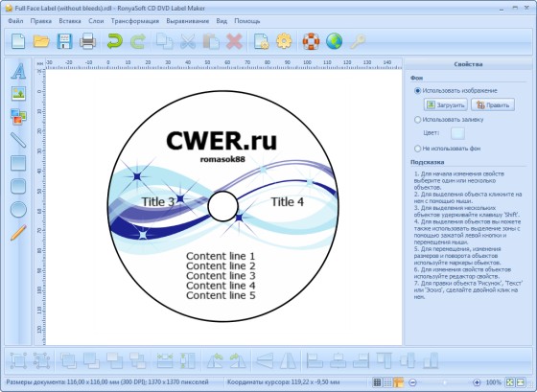Click the Загрузить button

(446, 105)
